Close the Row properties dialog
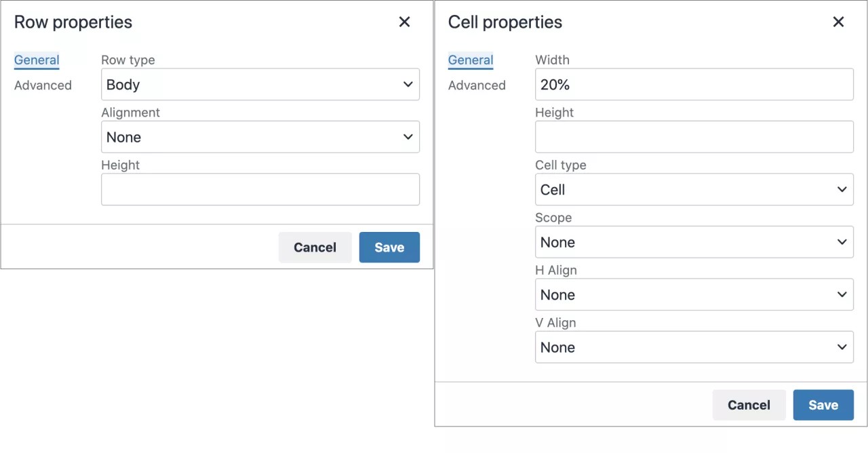Viewport: 868px width, 453px height. click(404, 22)
